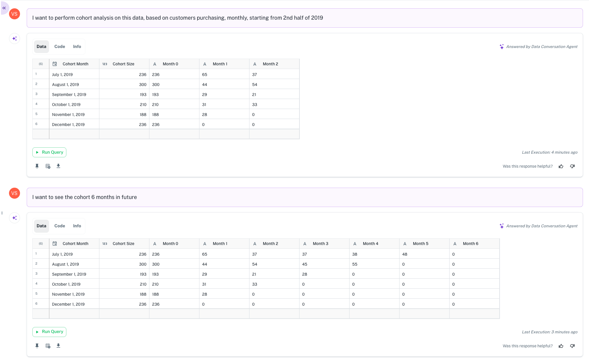Thumbs down the second response

pyautogui.click(x=572, y=346)
